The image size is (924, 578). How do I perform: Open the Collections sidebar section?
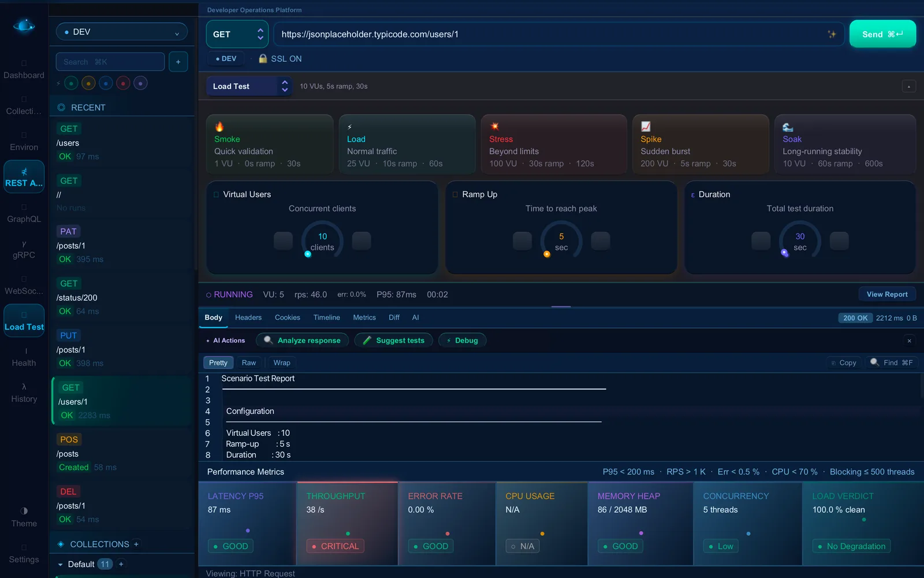(x=24, y=105)
